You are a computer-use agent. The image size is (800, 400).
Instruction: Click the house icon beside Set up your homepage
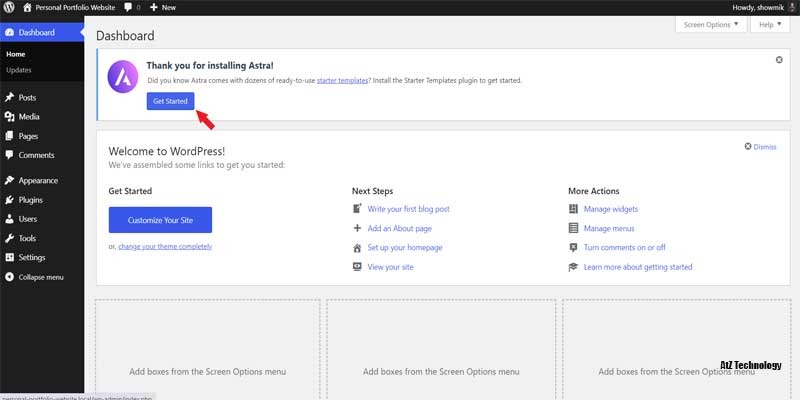(357, 248)
